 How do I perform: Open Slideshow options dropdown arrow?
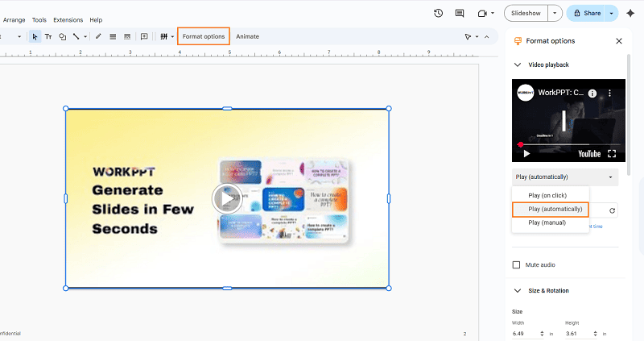pos(555,13)
